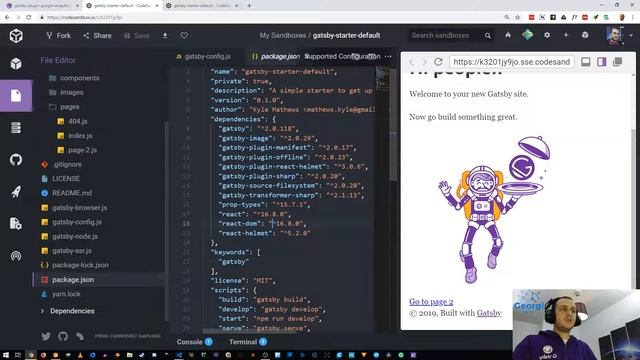Open the user avatar menu
Image resolution: width=640 pixels, height=360 pixels.
(x=614, y=36)
